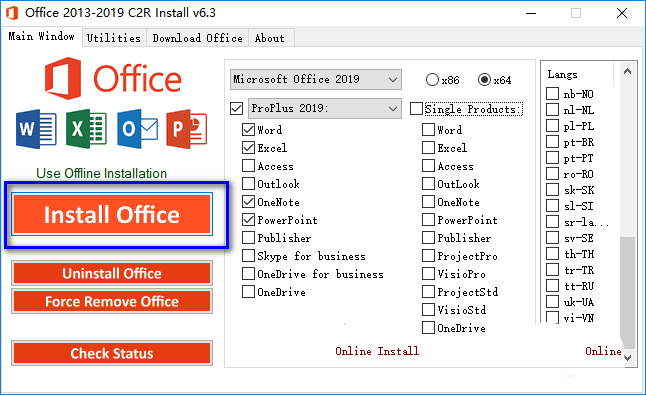
Task: Click Uninstall Office button
Action: click(x=112, y=273)
